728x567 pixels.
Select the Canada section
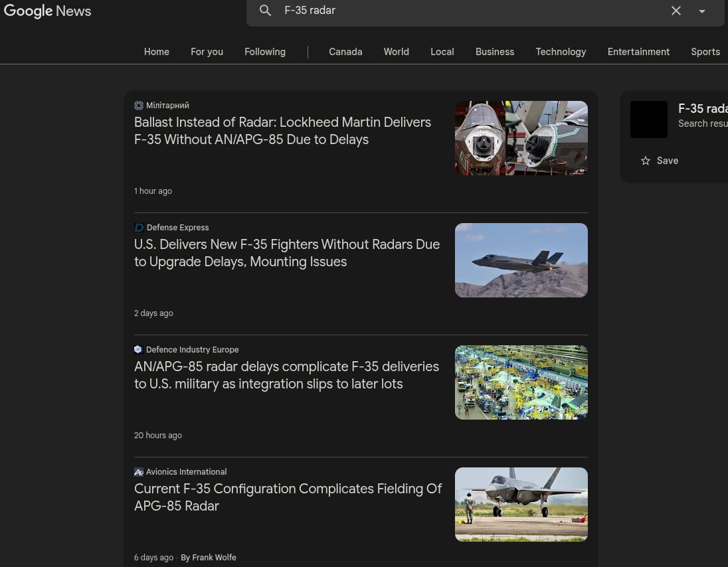tap(345, 52)
